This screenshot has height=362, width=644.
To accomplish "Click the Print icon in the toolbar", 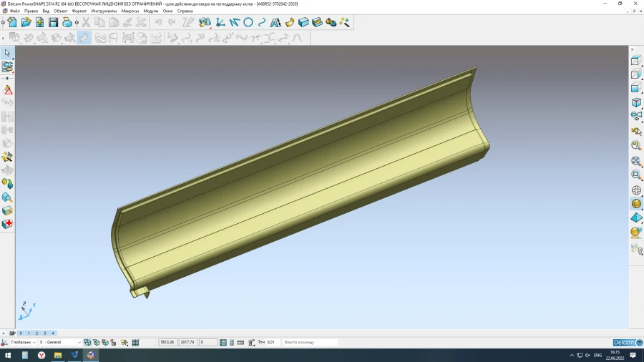I will click(x=67, y=23).
